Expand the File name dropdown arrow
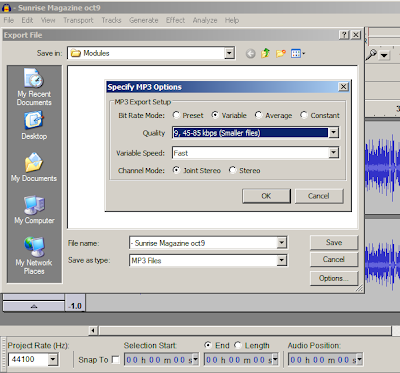Viewport: 400px width, 373px height. click(x=282, y=243)
